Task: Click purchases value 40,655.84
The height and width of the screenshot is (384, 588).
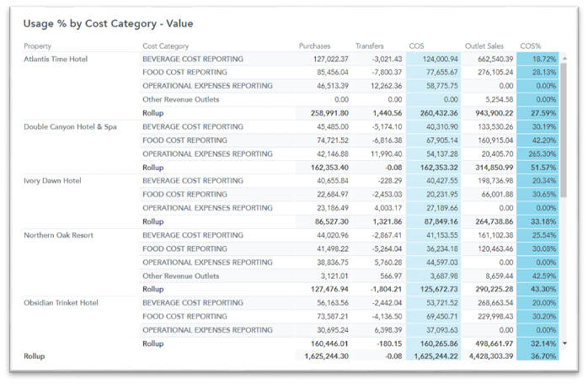Action: 333,181
